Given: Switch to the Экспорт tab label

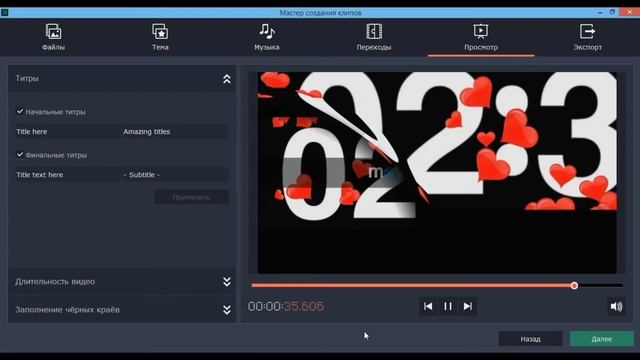Looking at the screenshot, I should pyautogui.click(x=587, y=47).
